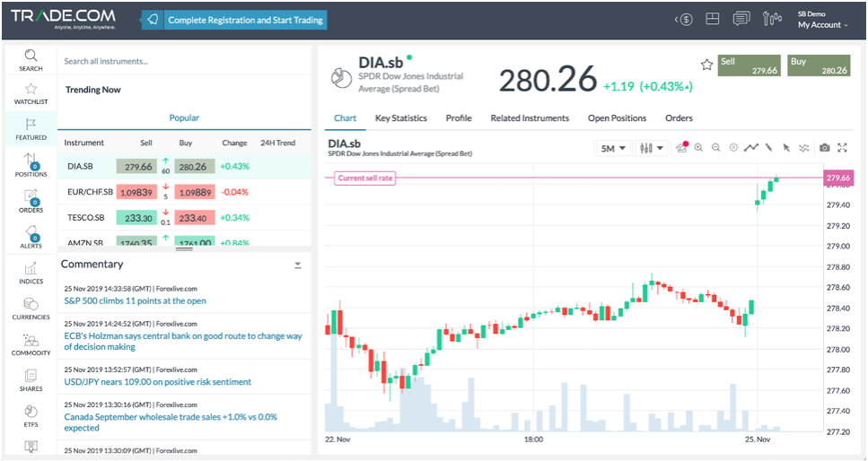Switch to the Open Positions tab

tap(618, 117)
